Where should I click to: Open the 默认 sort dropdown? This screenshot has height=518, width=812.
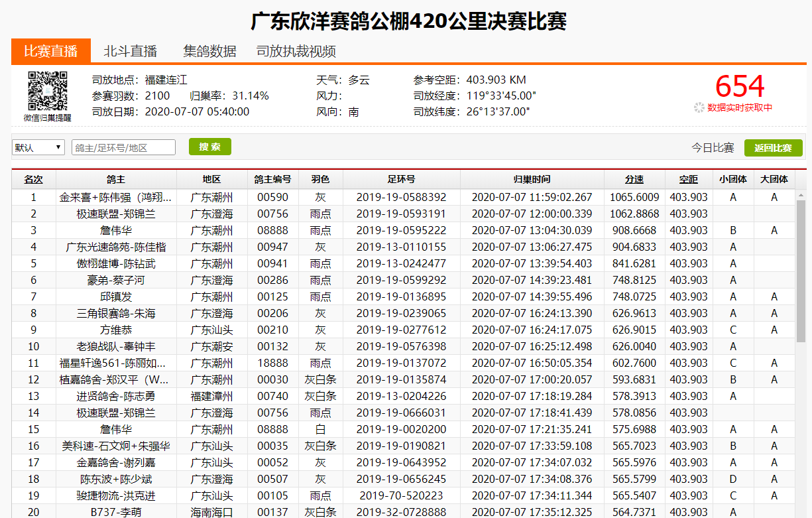coord(38,147)
